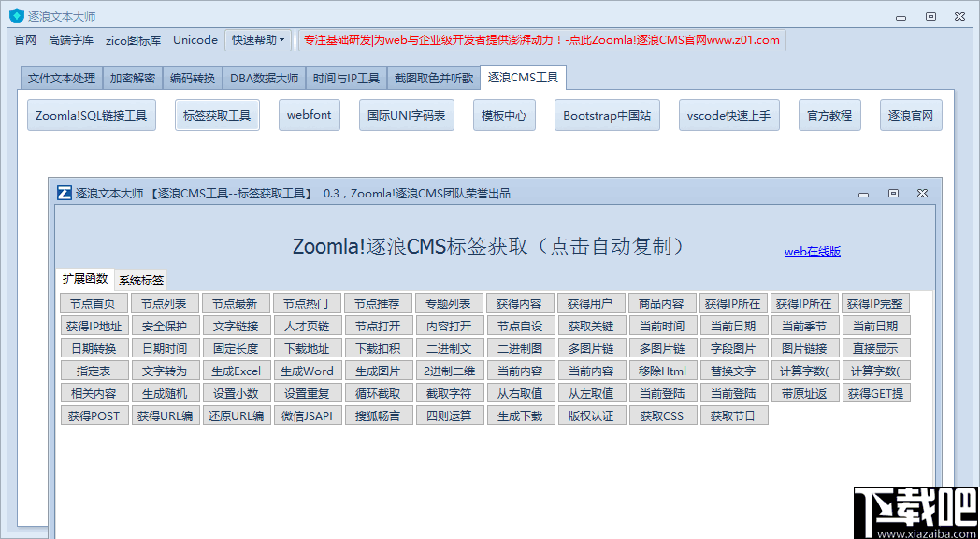980x539 pixels.
Task: Click the 替换文字 tag button
Action: 732,371
